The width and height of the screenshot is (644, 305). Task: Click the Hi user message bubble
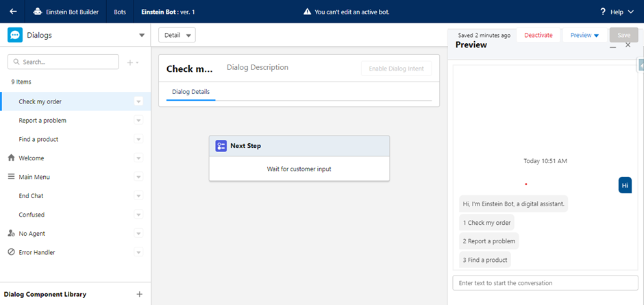[x=625, y=185]
